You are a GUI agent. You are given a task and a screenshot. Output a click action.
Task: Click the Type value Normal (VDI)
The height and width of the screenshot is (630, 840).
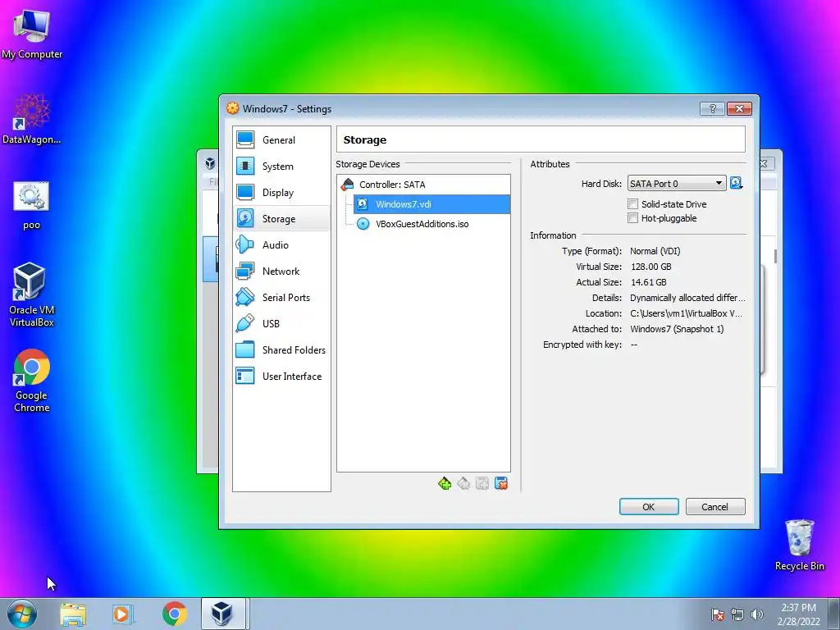tap(655, 251)
